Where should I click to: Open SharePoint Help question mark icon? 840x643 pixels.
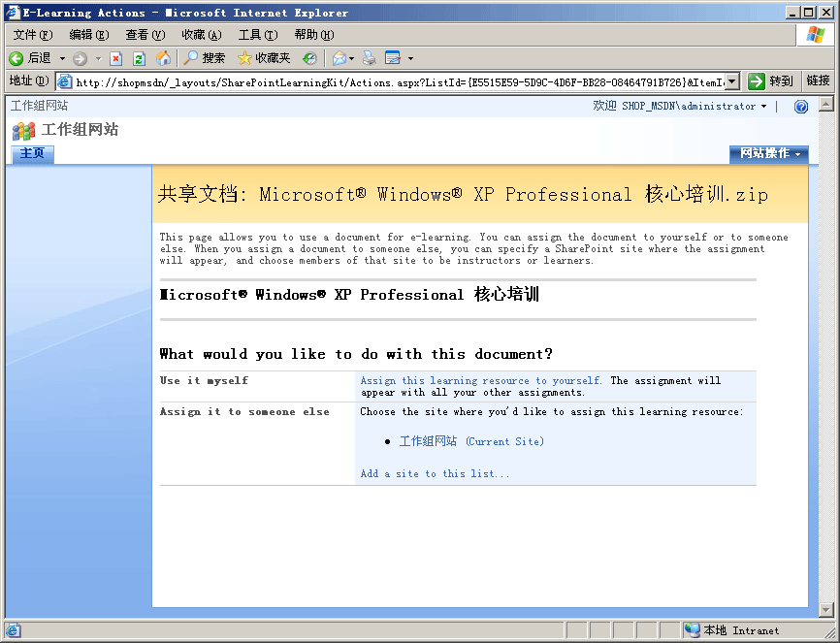coord(801,107)
